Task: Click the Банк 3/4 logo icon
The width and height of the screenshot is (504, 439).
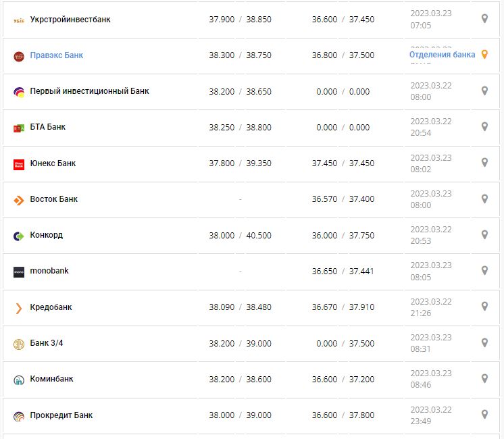Action: coord(19,344)
